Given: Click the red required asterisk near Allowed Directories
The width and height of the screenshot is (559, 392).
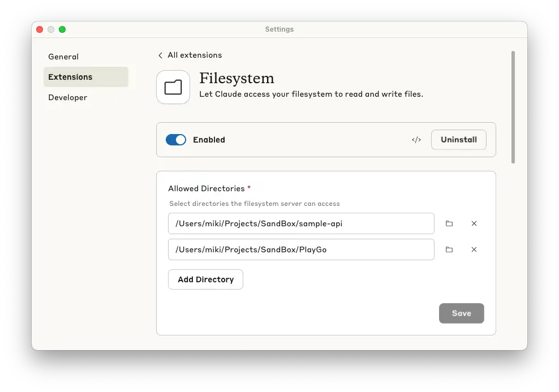Looking at the screenshot, I should coord(250,187).
